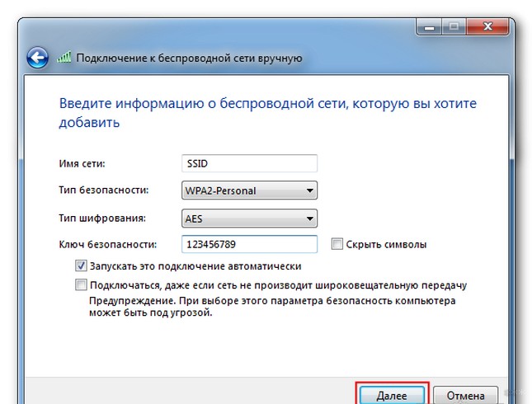Click inside the network name field containing SSID
This screenshot has width=532, height=404.
point(249,163)
